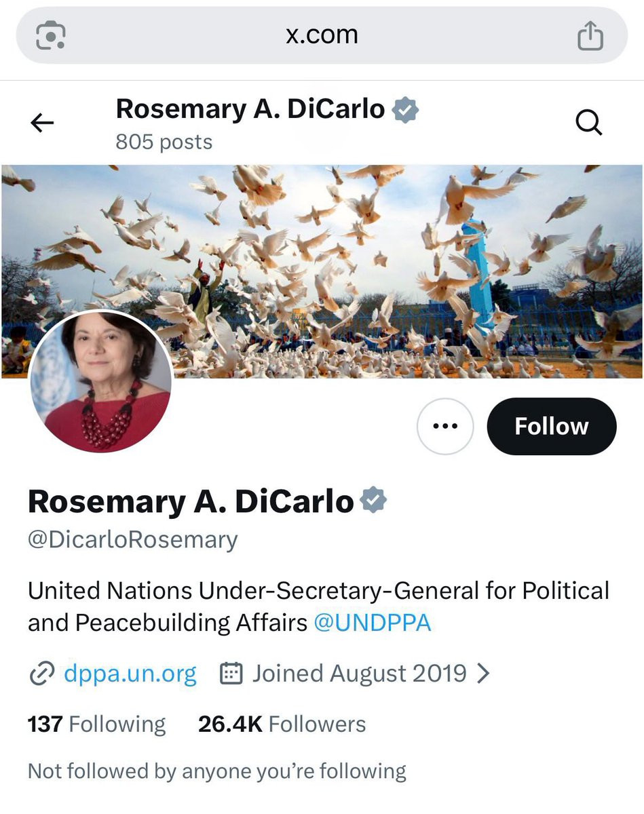
Task: Click the verified badge in the top header
Action: (406, 109)
